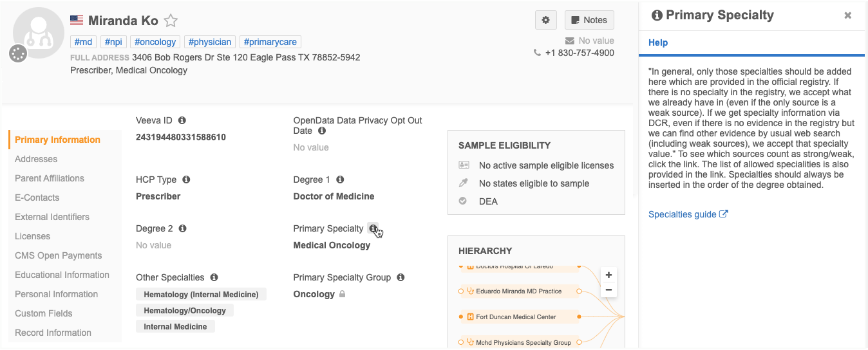Go to Parent Affiliations section
This screenshot has width=868, height=350.
pyautogui.click(x=50, y=178)
